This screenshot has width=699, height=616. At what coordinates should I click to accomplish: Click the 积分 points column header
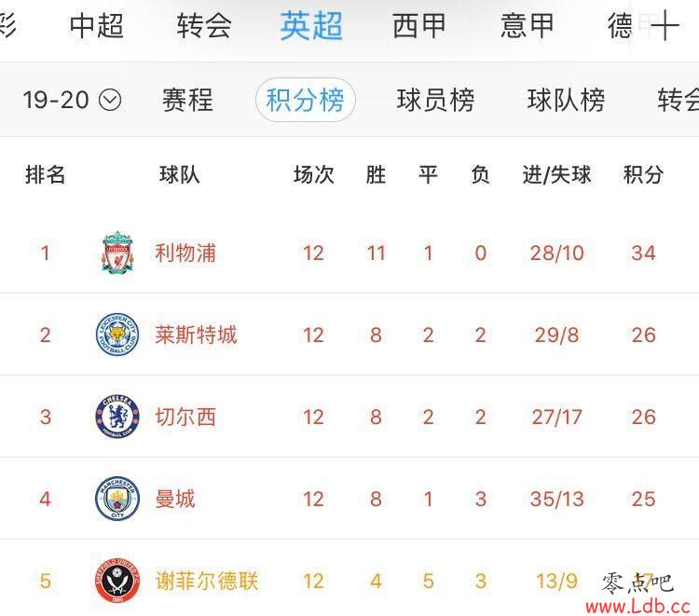pos(643,174)
